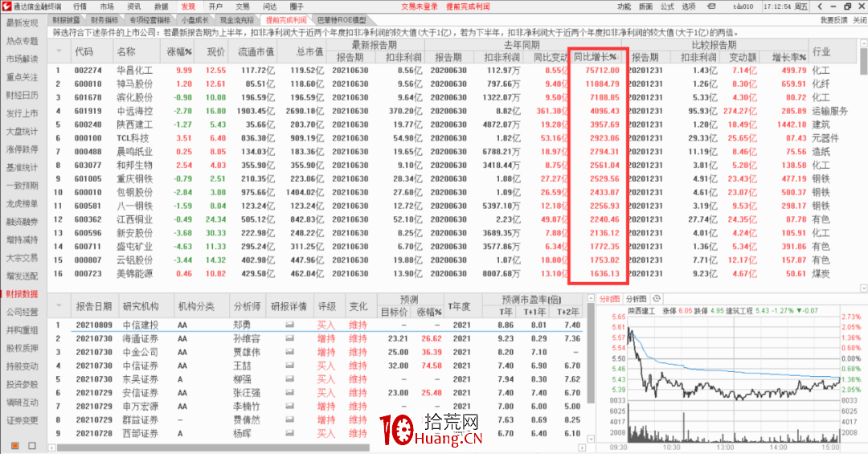Open report detail envelope for 东吴证券
This screenshot has width=868, height=454.
(x=289, y=379)
